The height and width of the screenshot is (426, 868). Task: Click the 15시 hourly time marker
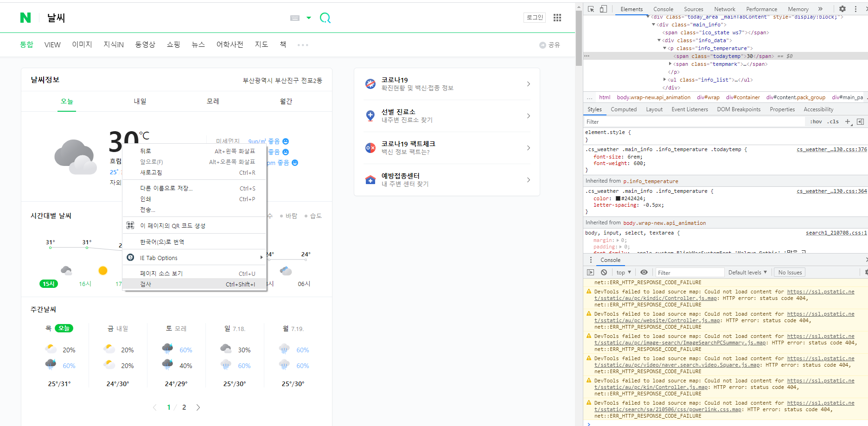click(49, 284)
